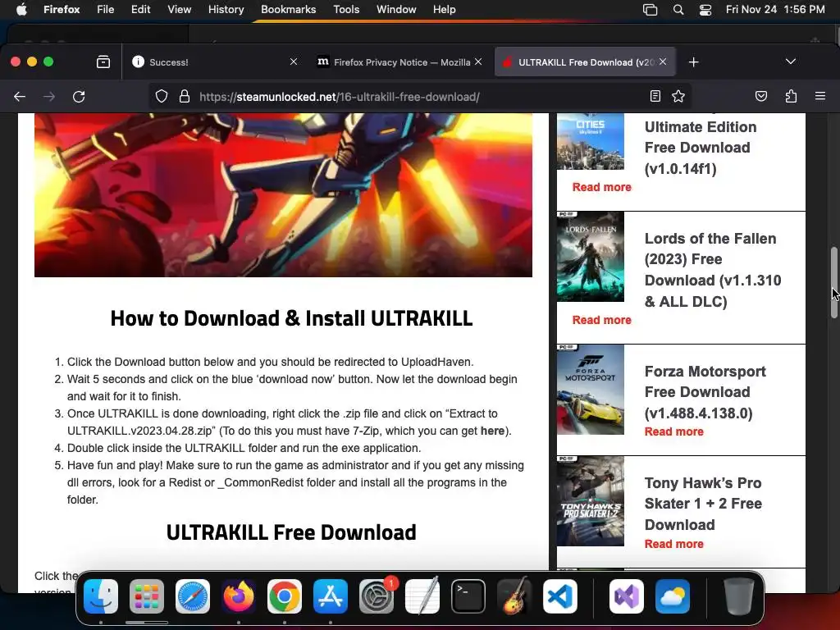Viewport: 840px width, 630px height.
Task: Click the ULTRAKILL artwork image
Action: (x=283, y=195)
